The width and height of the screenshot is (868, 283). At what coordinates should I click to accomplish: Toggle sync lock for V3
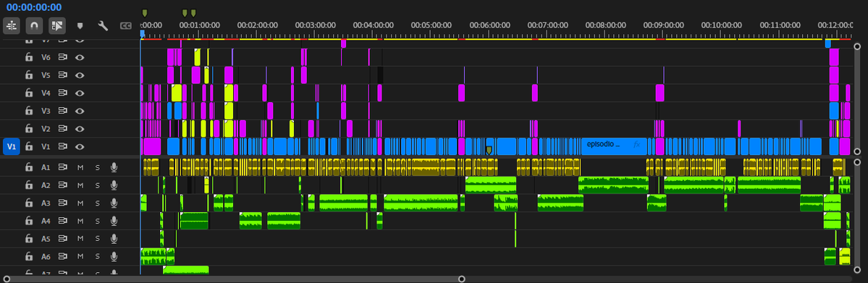pyautogui.click(x=63, y=111)
